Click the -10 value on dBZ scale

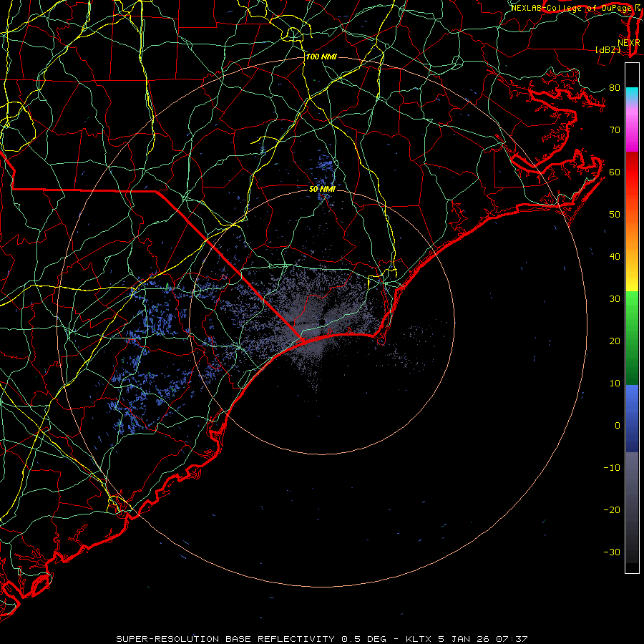[612, 468]
